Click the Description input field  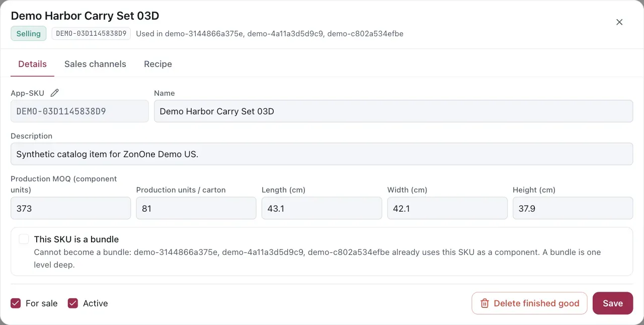tap(322, 154)
